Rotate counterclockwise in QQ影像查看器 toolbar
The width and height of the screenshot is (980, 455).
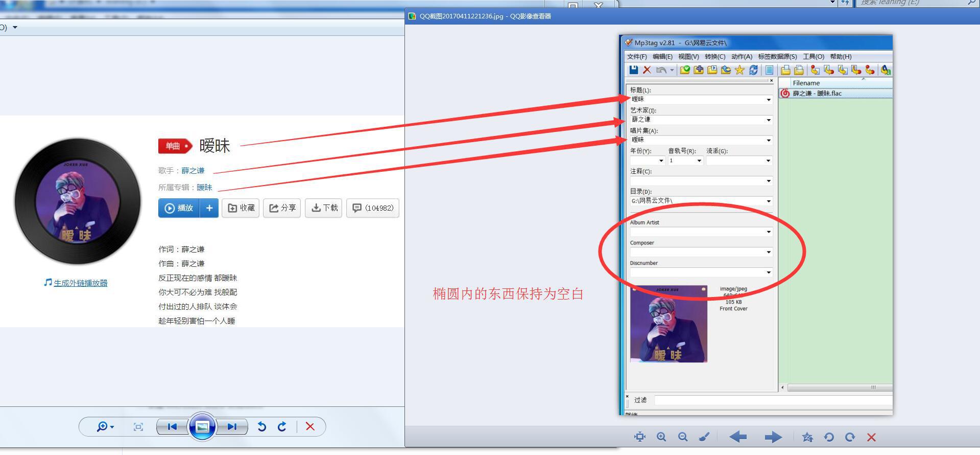click(829, 437)
